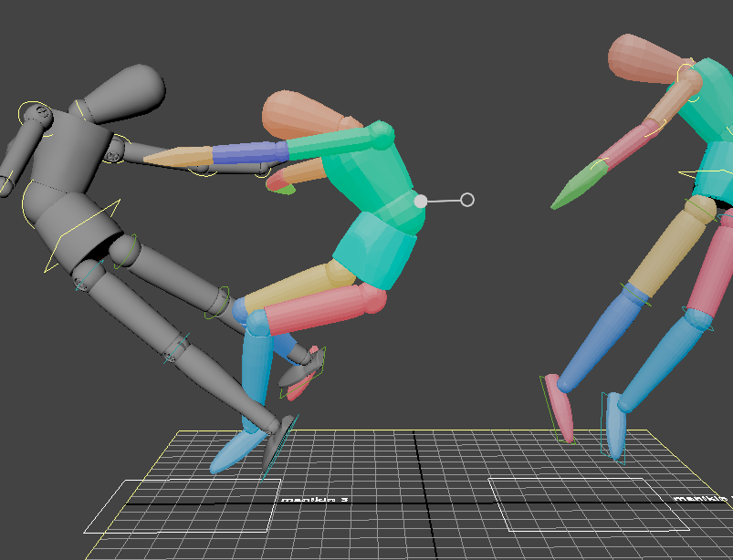The height and width of the screenshot is (560, 733).
Task: Select the gray mannequin's upper thigh
Action: 172,272
